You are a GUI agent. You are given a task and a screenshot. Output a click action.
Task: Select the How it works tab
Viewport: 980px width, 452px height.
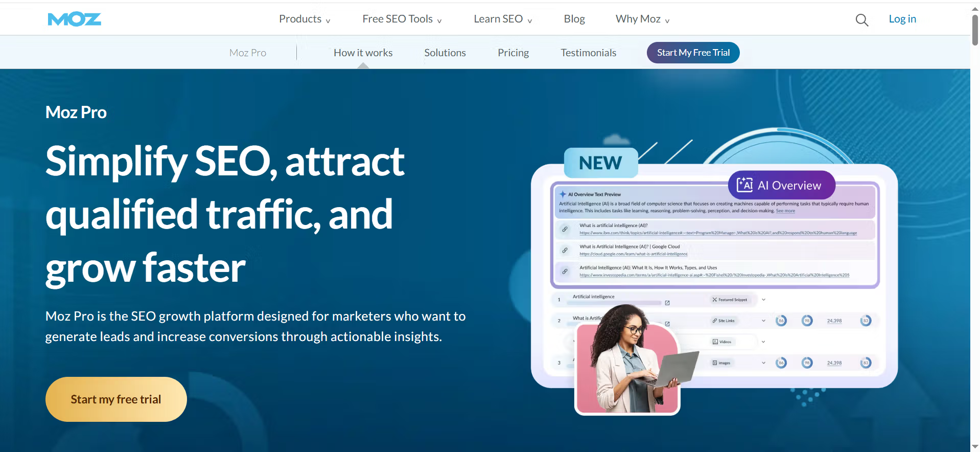(363, 53)
